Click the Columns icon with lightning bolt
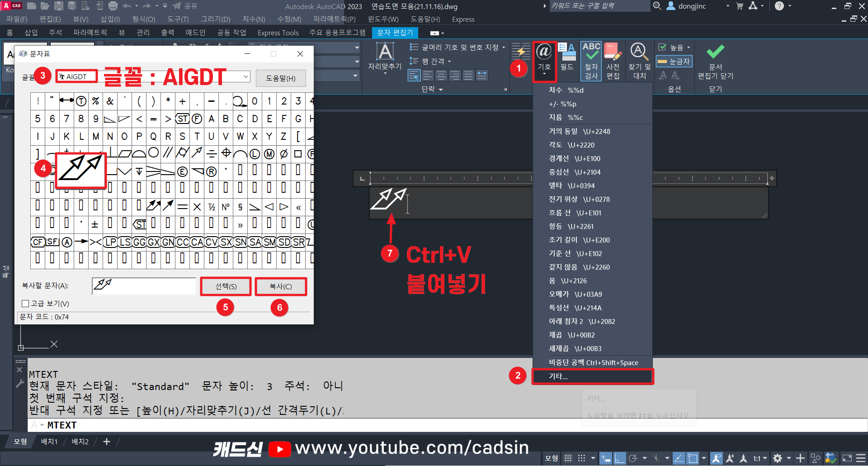Viewport: 868px width, 466px height. click(x=521, y=51)
